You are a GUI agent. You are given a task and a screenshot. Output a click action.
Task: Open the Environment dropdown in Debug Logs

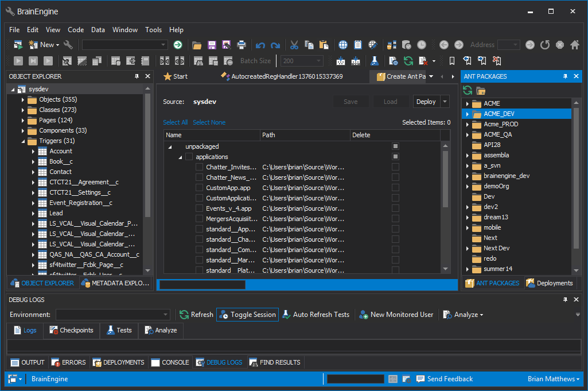pos(166,315)
